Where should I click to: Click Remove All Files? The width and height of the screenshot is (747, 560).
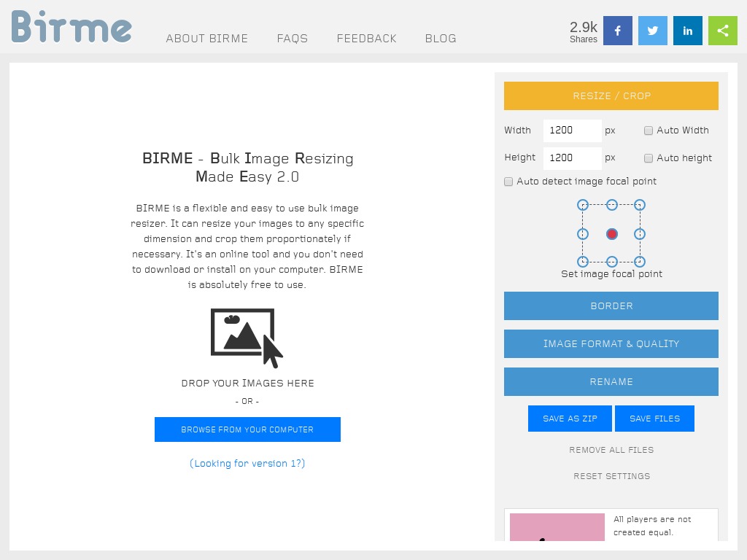(611, 450)
